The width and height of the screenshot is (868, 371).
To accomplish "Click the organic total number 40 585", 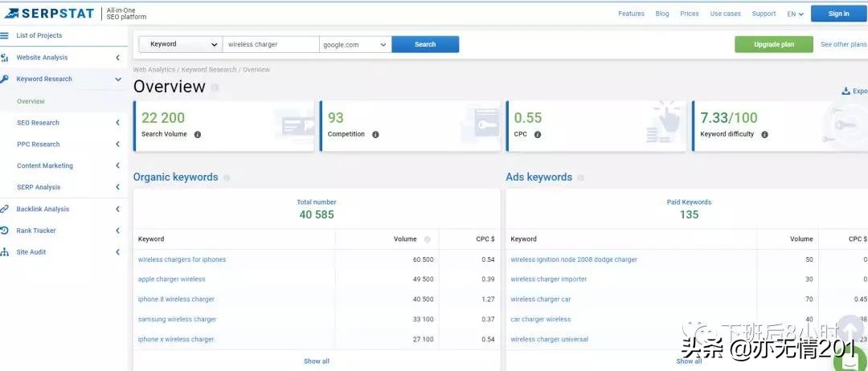I will [317, 214].
